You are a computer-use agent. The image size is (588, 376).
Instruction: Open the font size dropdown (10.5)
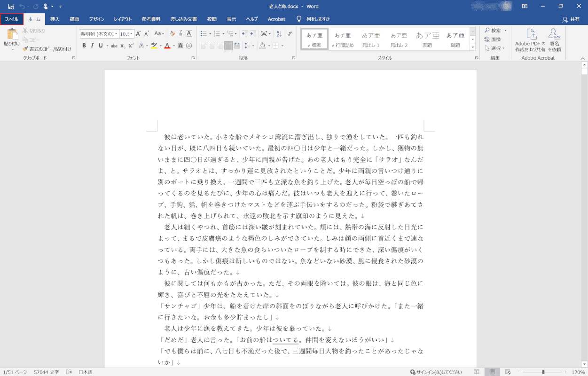[x=132, y=33]
